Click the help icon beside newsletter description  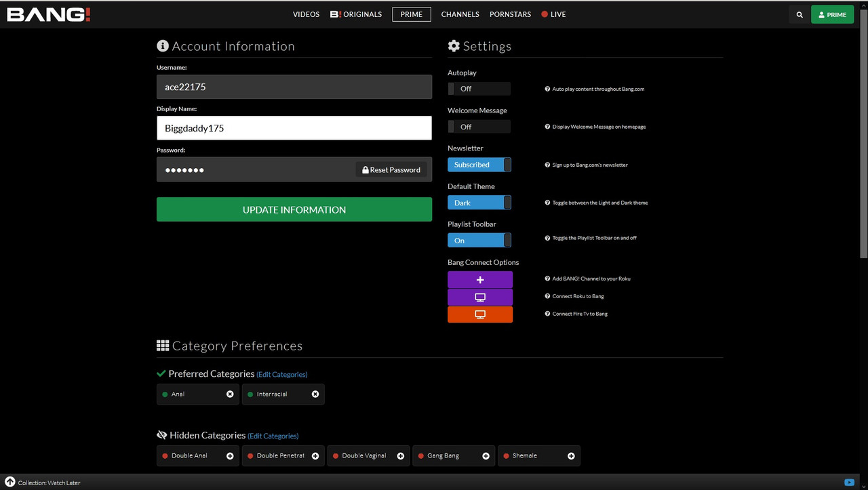[x=547, y=165]
